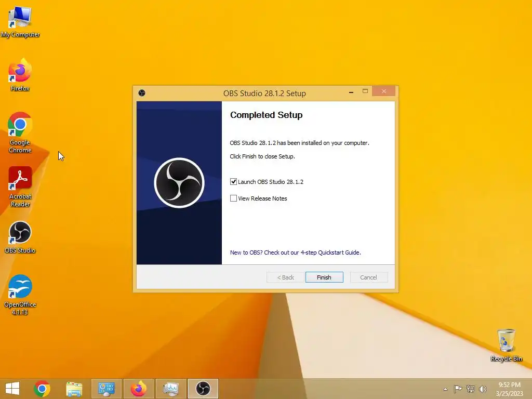Open the taskbar clock showing 9:52 PM

[x=509, y=389]
